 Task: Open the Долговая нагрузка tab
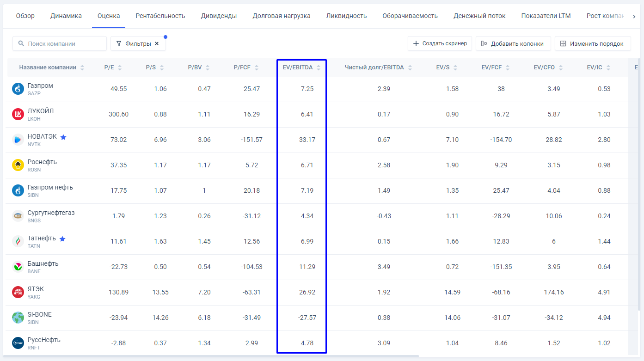click(x=281, y=15)
